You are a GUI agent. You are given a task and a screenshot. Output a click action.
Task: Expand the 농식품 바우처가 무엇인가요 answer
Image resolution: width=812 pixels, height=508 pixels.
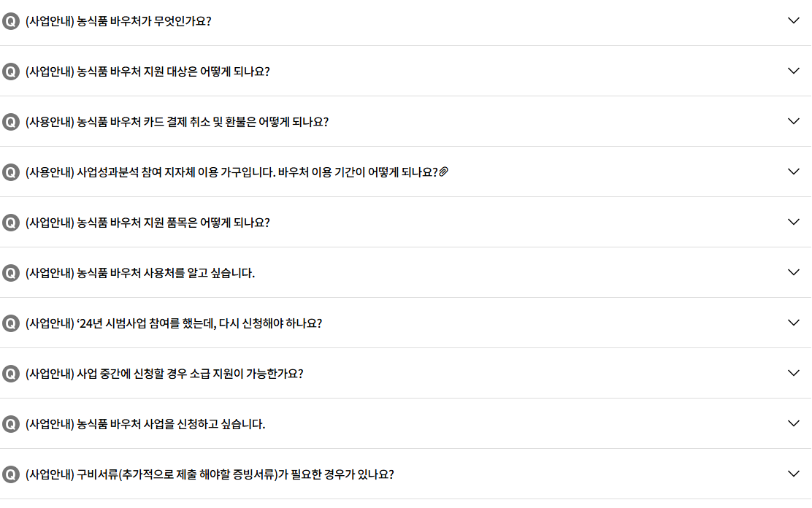coord(794,21)
